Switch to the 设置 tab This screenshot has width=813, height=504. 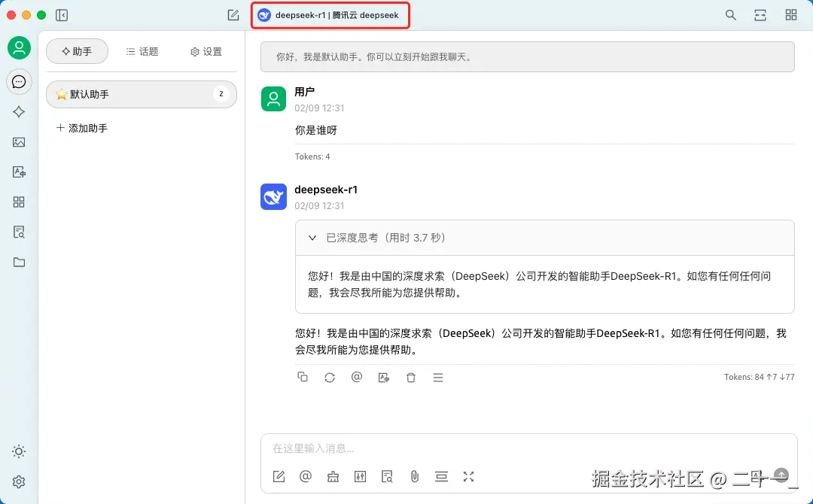pos(206,51)
